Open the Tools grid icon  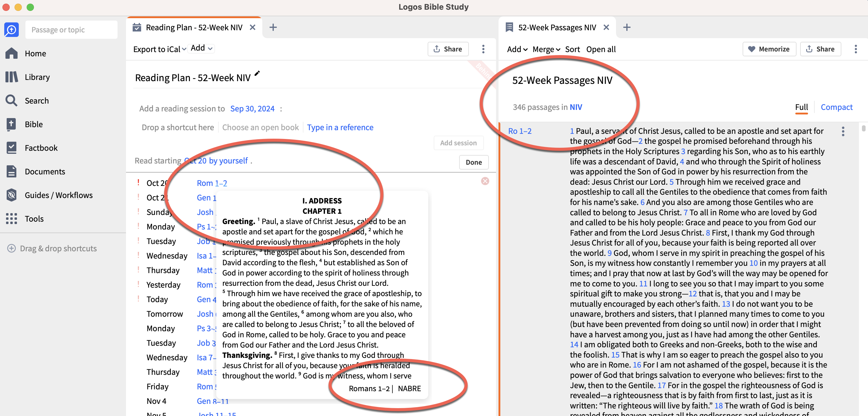tap(12, 218)
